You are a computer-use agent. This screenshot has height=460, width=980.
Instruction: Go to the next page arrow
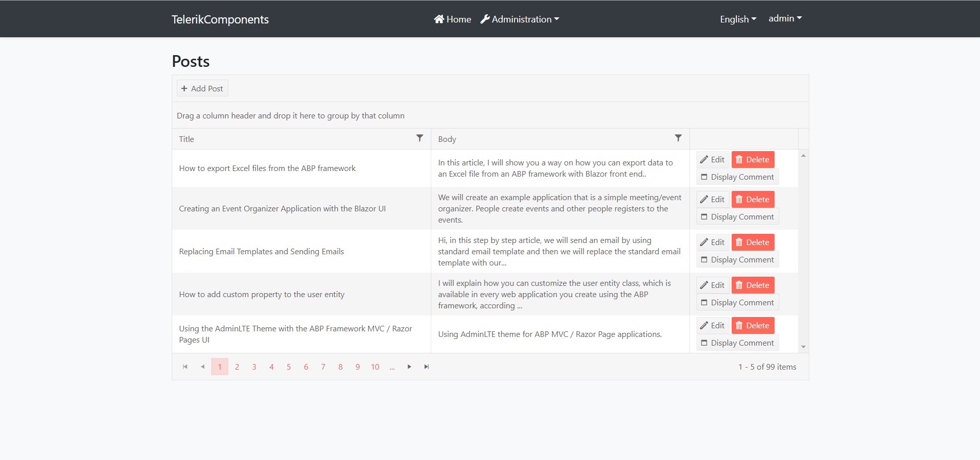coord(409,367)
